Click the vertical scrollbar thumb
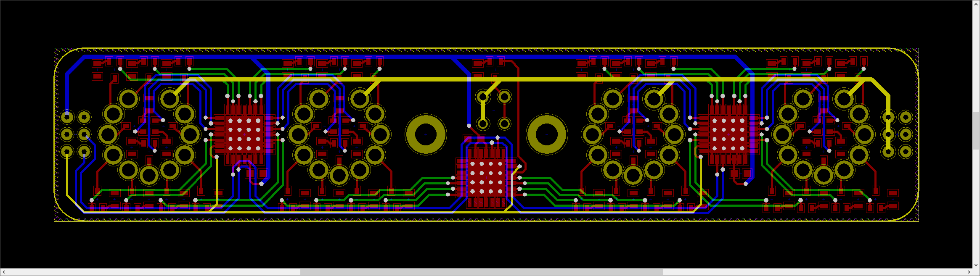Viewport: 980px width, 276px height. click(x=976, y=131)
